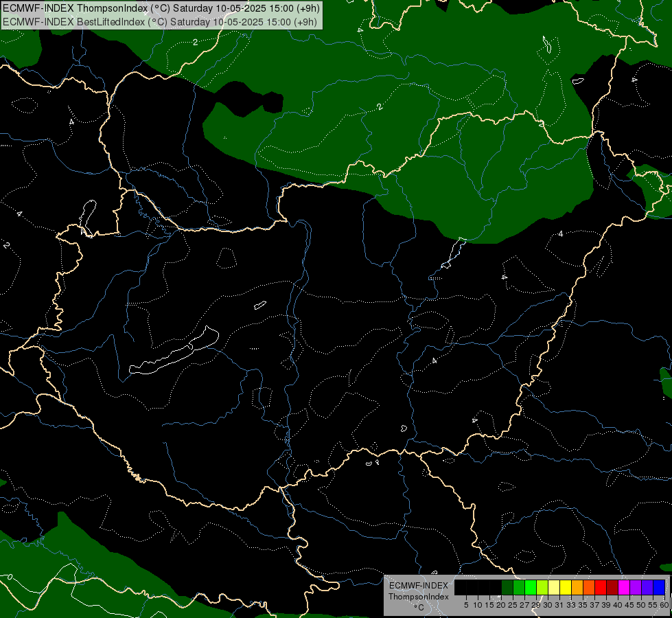Viewport: 672px width, 618px height.
Task: Click the '0' contour label on the map
Action: click(10, 577)
